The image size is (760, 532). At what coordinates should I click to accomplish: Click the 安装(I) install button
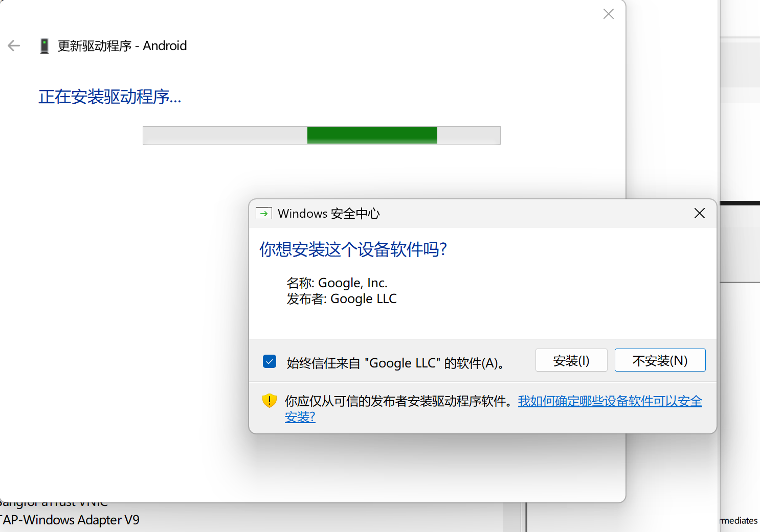(x=571, y=360)
